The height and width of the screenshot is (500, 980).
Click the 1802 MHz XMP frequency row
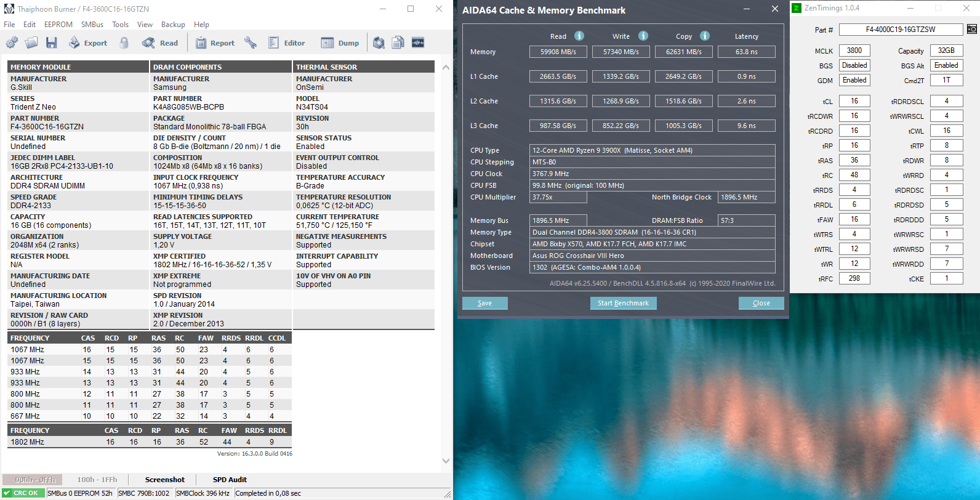[x=150, y=442]
